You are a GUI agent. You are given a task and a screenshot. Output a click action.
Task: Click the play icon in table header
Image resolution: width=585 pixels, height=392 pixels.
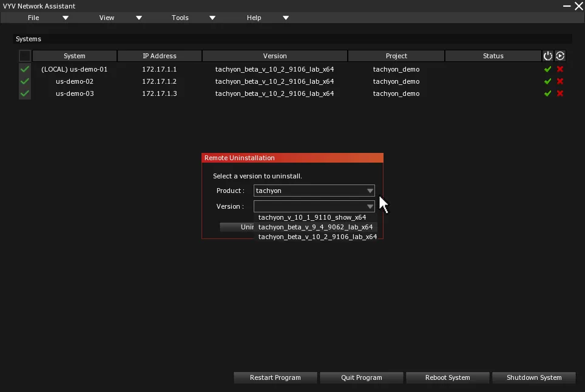point(560,56)
